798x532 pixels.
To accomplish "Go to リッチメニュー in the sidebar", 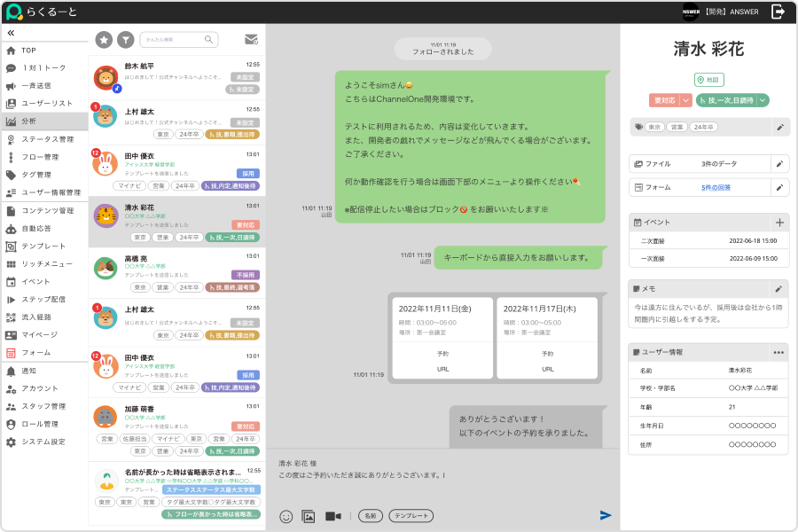I will [47, 263].
